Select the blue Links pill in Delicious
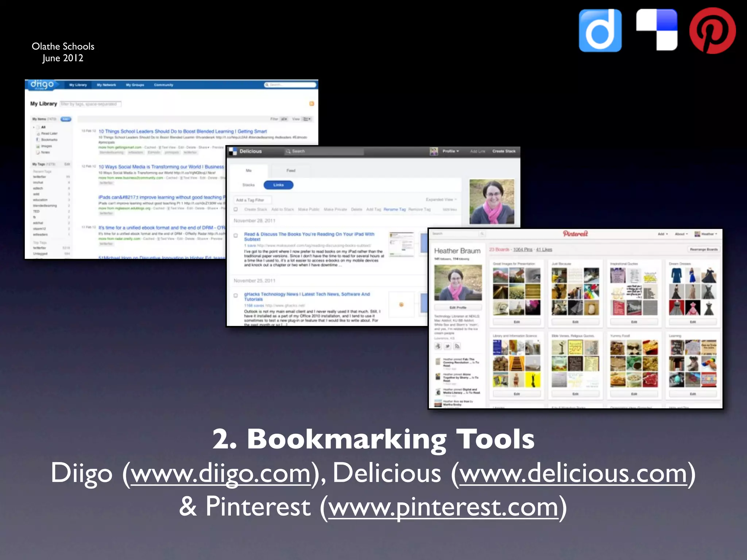The image size is (747, 560). point(278,185)
